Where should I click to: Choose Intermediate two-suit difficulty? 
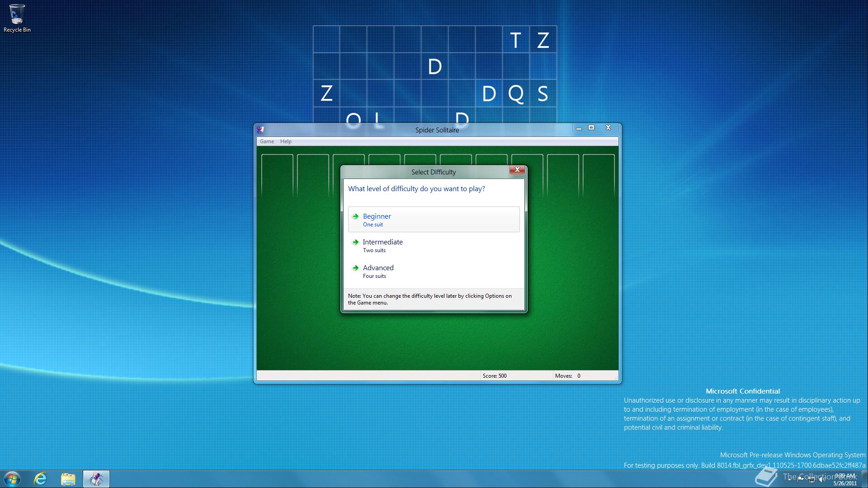(x=434, y=245)
